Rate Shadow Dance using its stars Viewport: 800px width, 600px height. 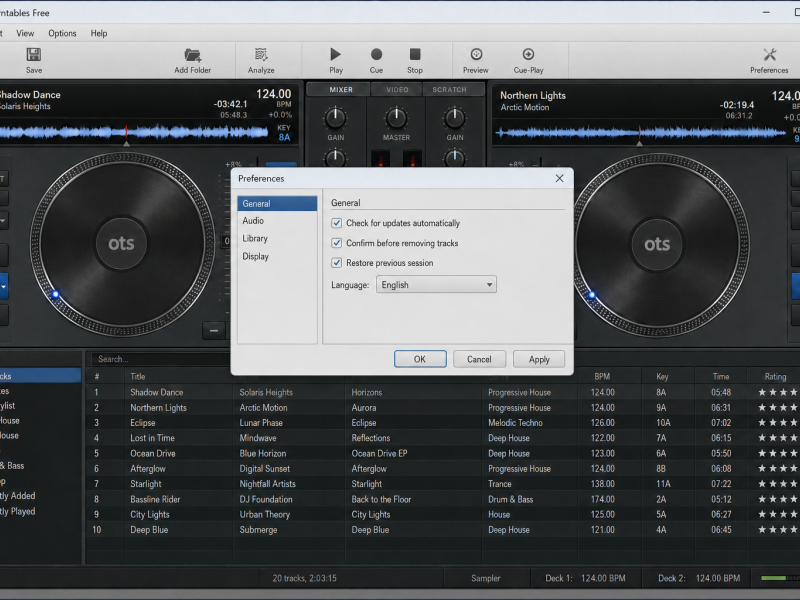coord(778,392)
